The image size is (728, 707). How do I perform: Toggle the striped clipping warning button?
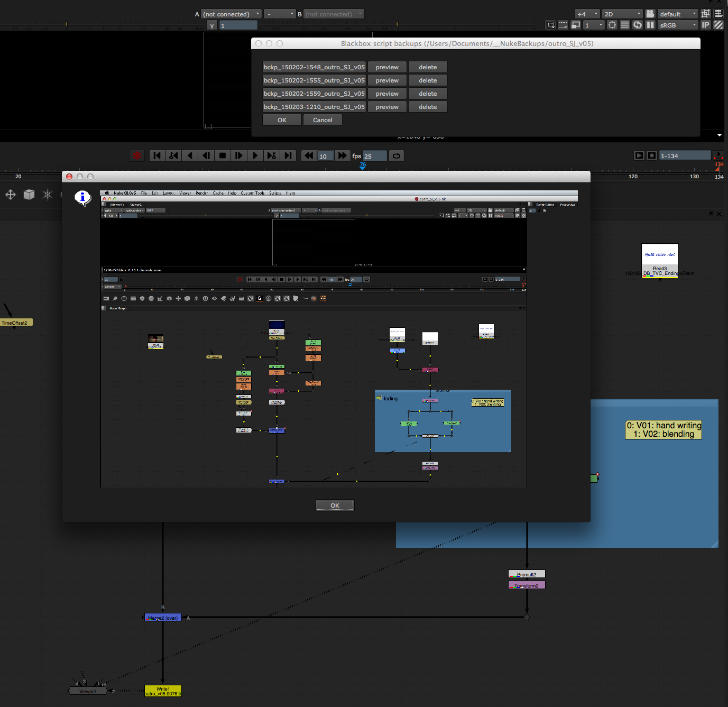click(718, 25)
